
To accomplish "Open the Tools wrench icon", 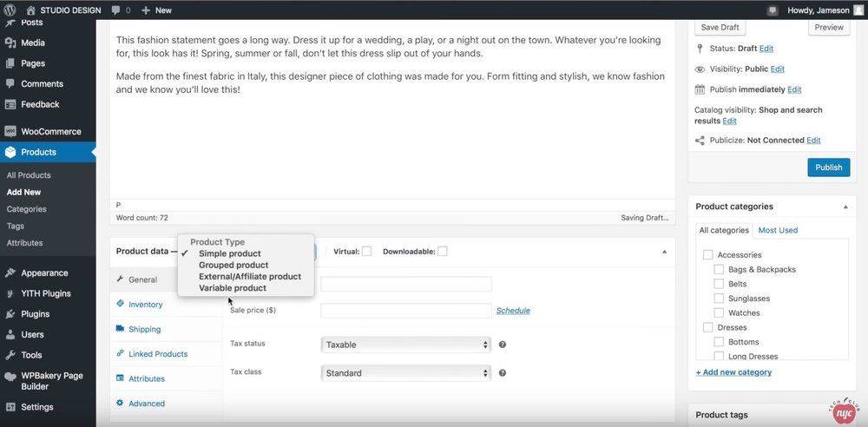I will coord(10,355).
